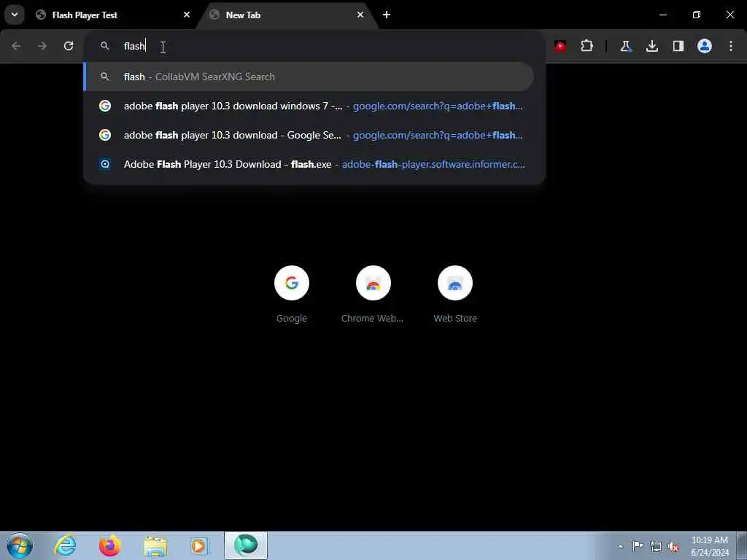Screen dimensions: 747x560
Task: Close the Flash Player Test tab
Action: point(187,15)
